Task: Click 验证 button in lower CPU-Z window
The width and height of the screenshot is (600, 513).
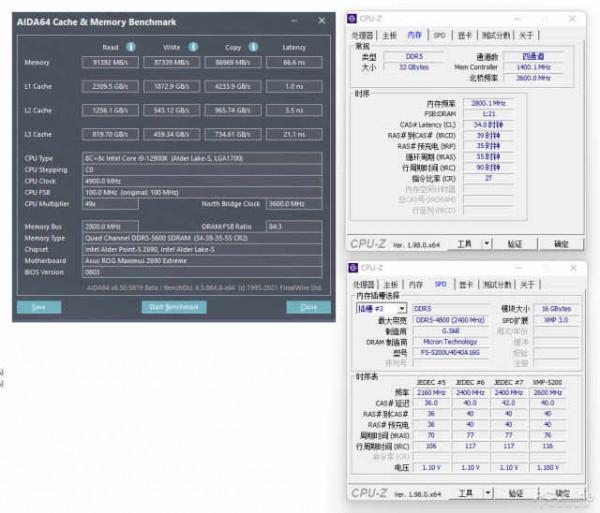Action: point(515,493)
